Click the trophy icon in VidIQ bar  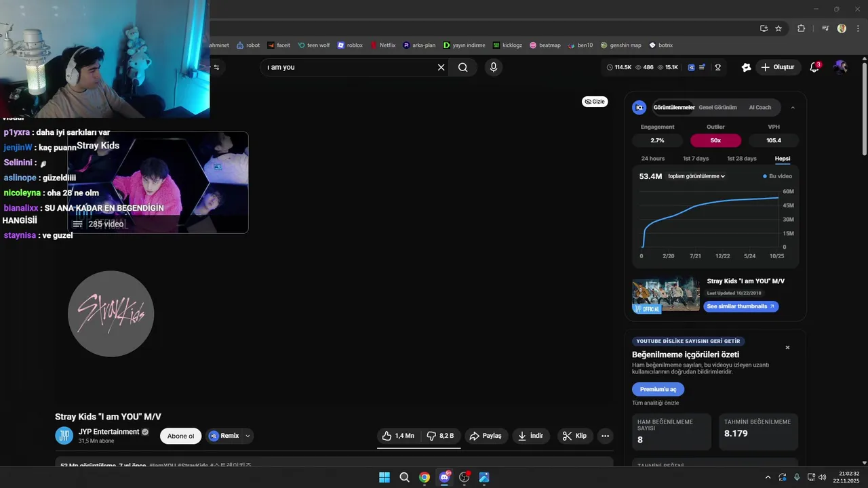click(x=717, y=67)
